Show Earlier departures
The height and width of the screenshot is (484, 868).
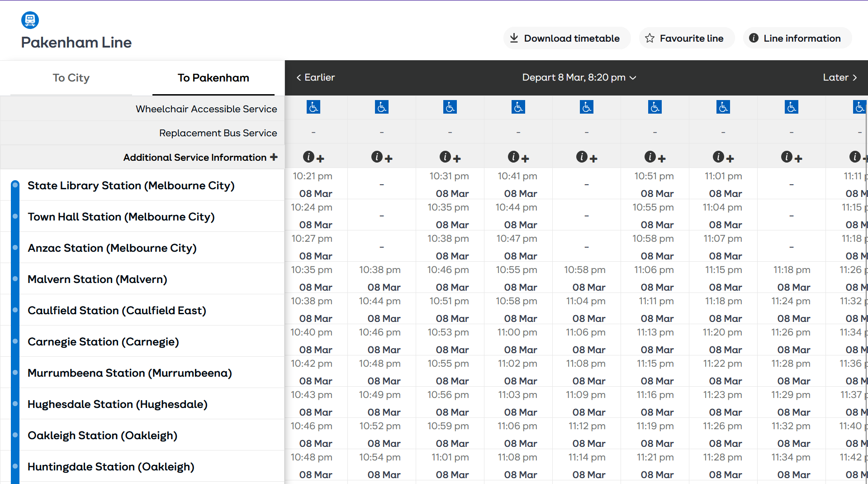point(316,77)
